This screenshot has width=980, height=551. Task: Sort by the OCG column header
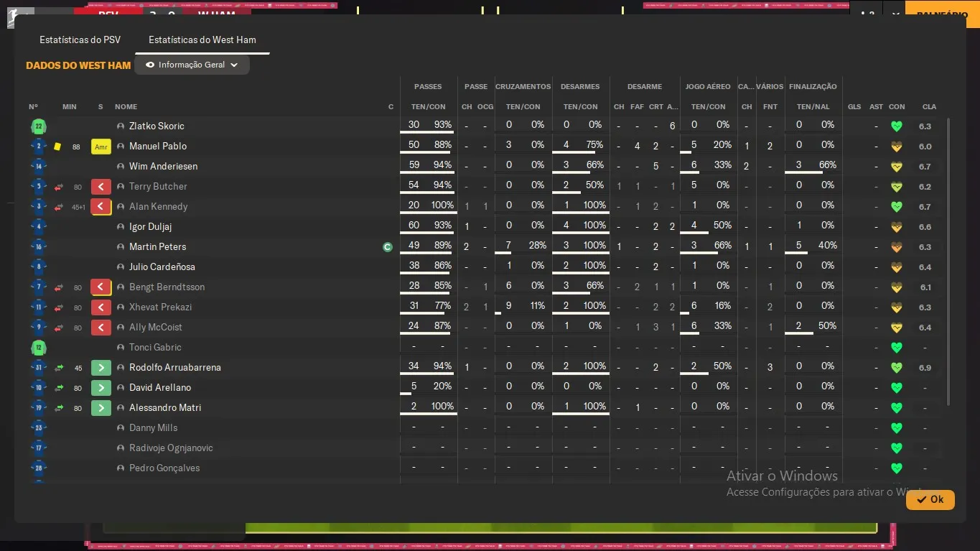click(x=485, y=107)
